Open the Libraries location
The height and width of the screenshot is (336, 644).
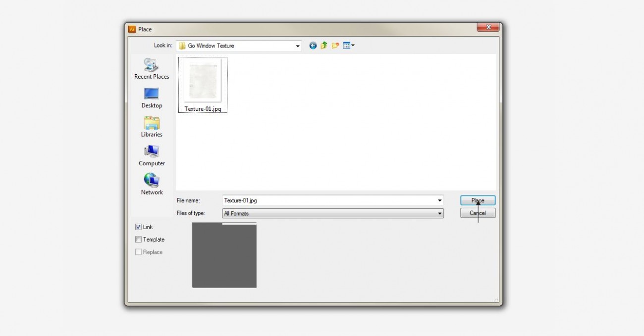click(x=152, y=127)
